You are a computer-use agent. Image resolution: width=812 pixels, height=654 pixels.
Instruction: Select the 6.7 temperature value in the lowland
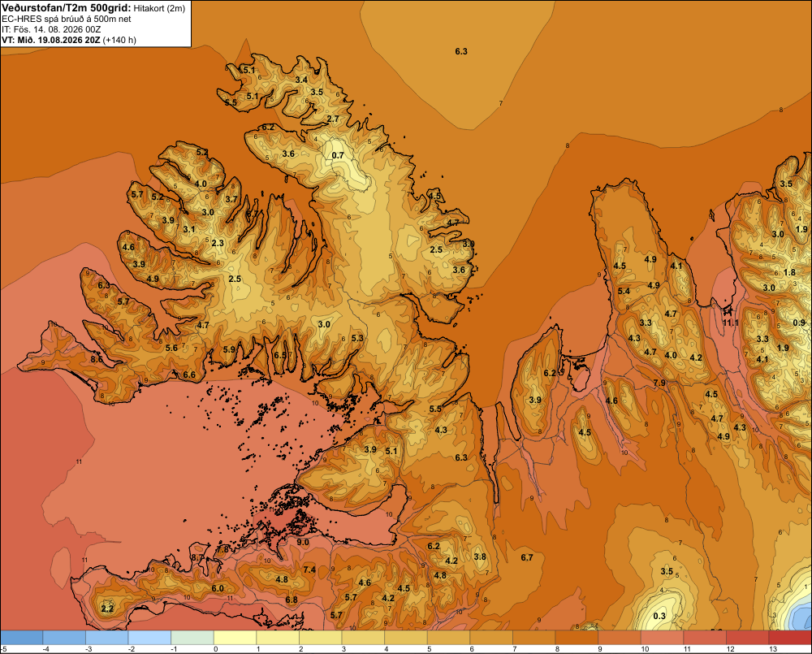click(527, 557)
